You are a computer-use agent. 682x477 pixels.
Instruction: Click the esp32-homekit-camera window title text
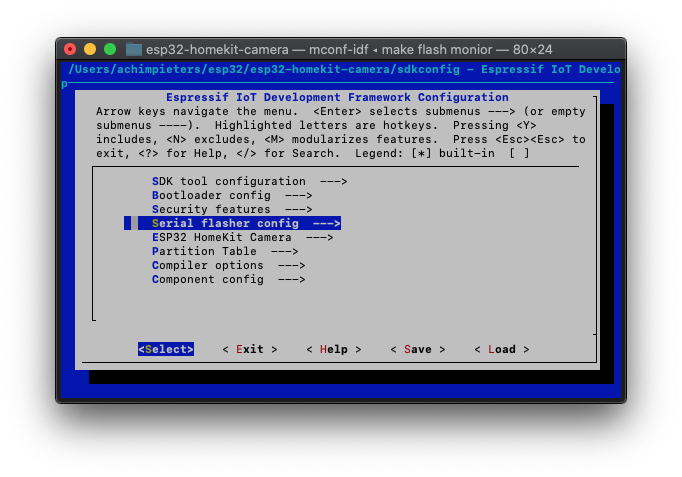(x=349, y=50)
